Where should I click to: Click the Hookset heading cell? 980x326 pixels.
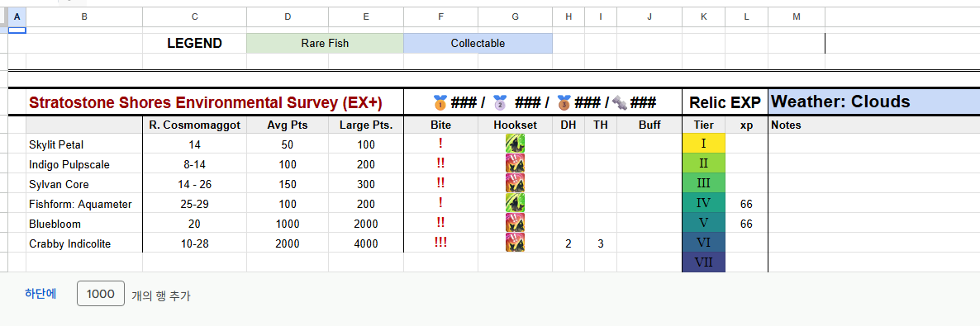515,125
